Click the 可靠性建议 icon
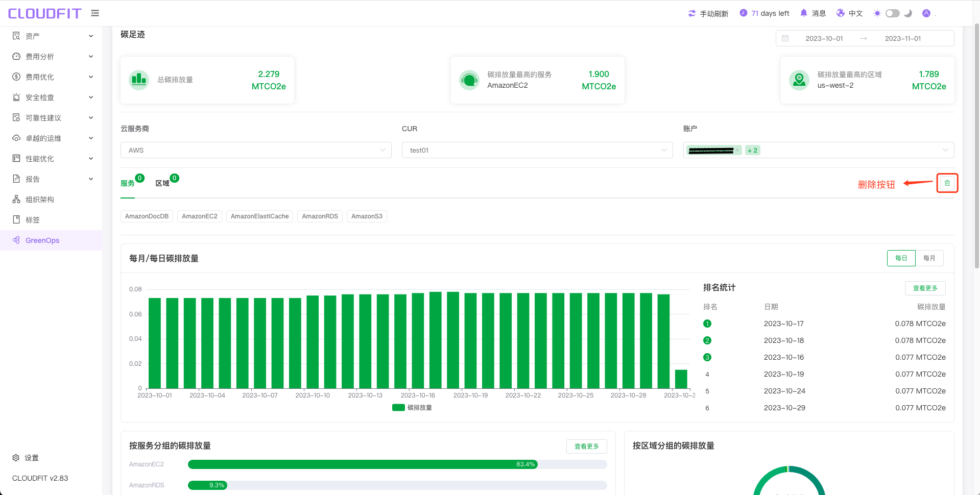The width and height of the screenshot is (980, 495). (16, 117)
